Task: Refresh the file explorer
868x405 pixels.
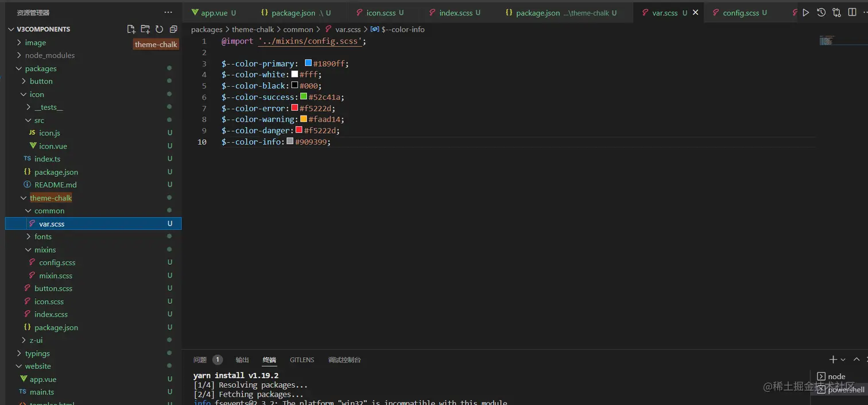Action: click(x=159, y=29)
